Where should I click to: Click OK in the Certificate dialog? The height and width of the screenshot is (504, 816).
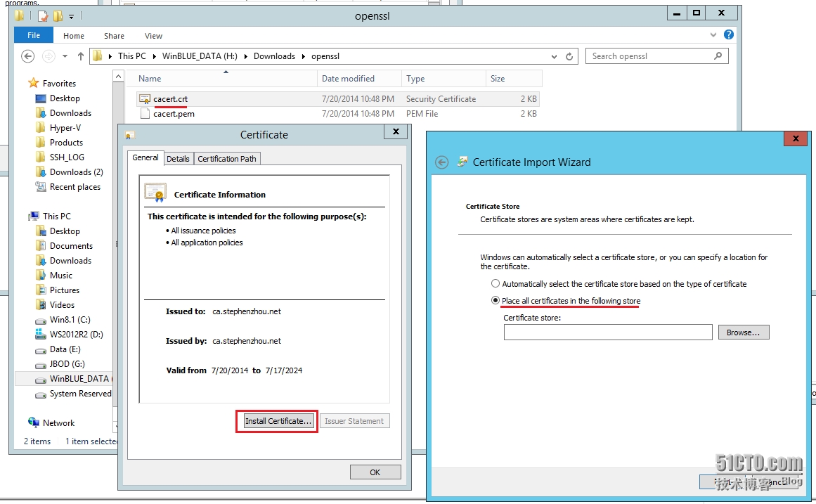375,472
